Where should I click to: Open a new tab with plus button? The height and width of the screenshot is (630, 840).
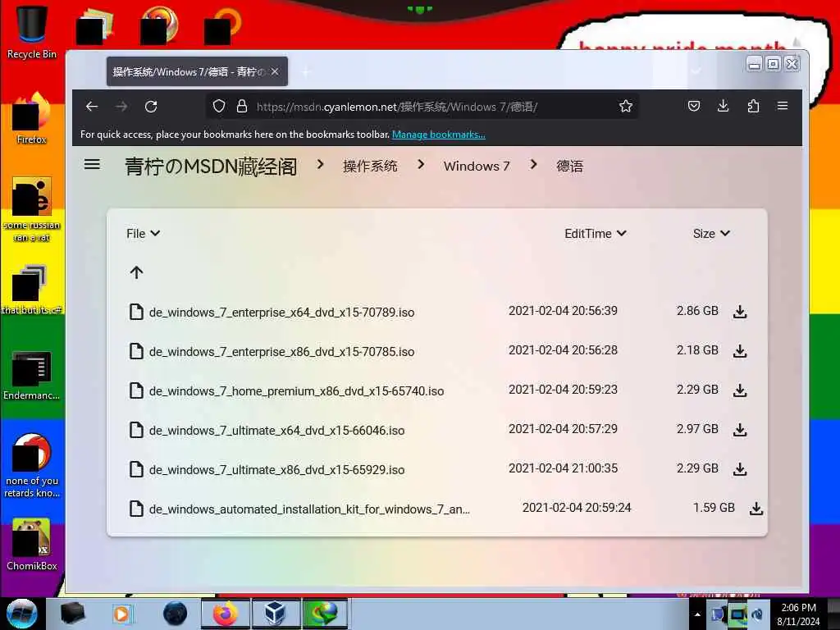click(306, 72)
